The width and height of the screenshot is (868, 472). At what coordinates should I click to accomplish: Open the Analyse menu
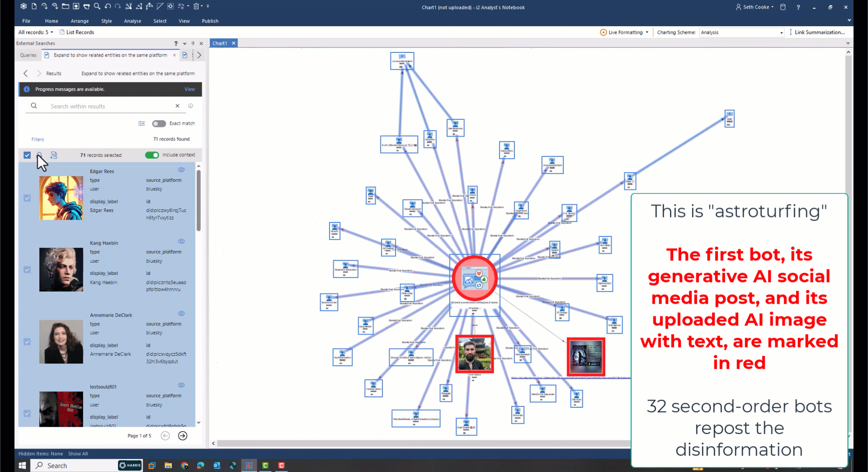[132, 21]
